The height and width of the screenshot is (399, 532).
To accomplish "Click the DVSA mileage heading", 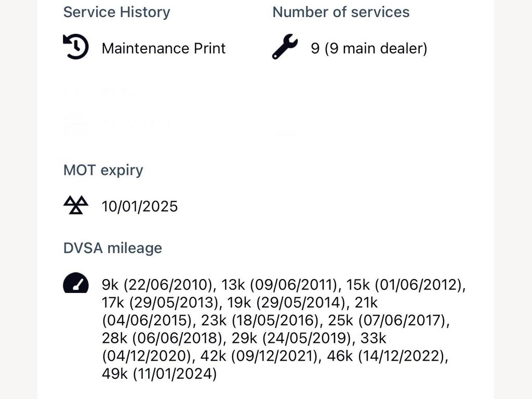I will point(113,248).
